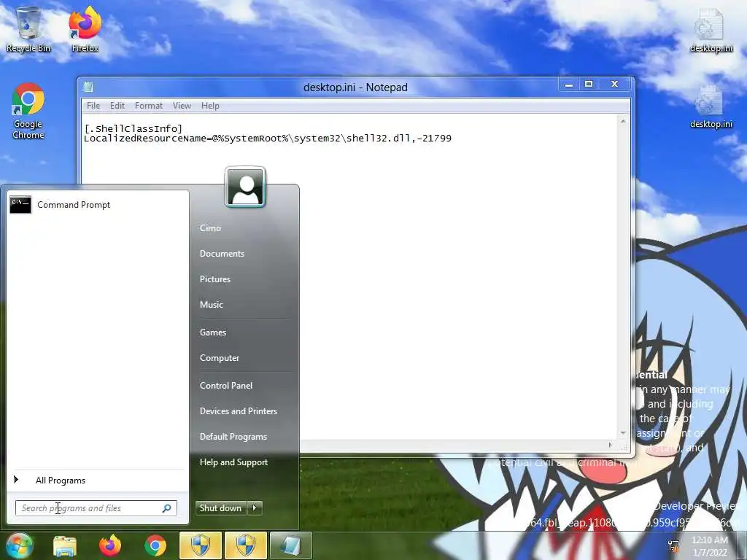The height and width of the screenshot is (560, 747).
Task: Close the Notepad window
Action: [x=614, y=85]
